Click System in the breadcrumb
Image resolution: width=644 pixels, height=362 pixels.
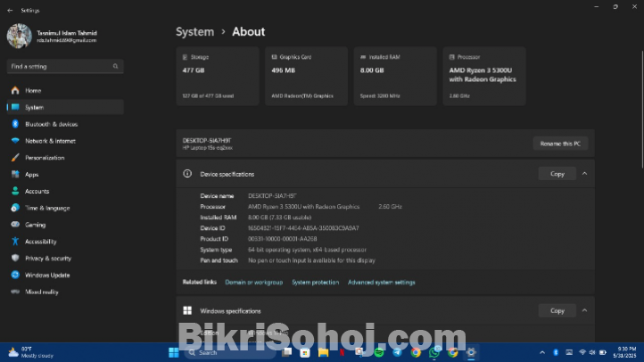point(194,31)
